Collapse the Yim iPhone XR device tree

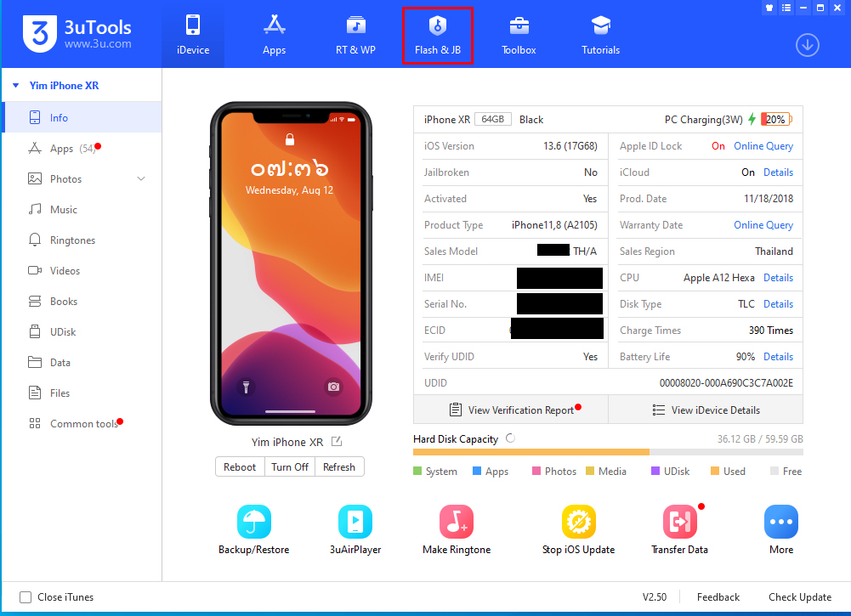coord(15,86)
